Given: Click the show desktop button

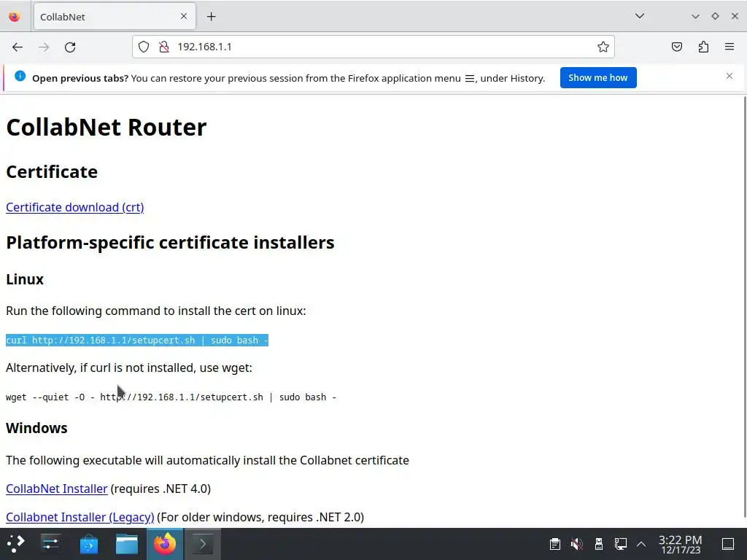Looking at the screenshot, I should click(728, 544).
